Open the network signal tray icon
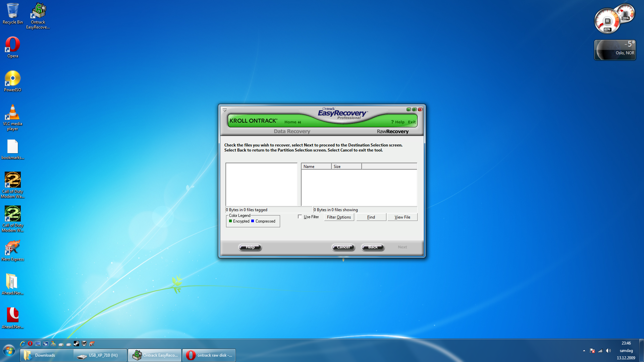The image size is (644, 362). tap(600, 351)
